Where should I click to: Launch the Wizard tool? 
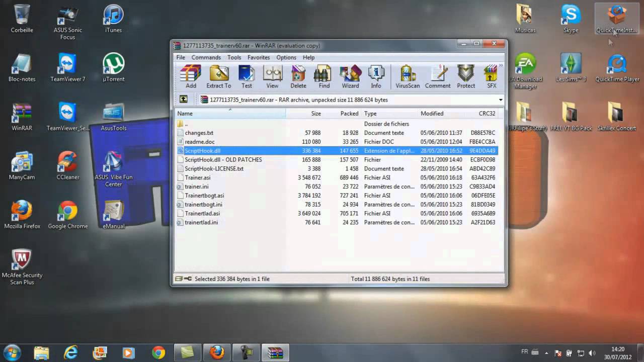pos(350,77)
